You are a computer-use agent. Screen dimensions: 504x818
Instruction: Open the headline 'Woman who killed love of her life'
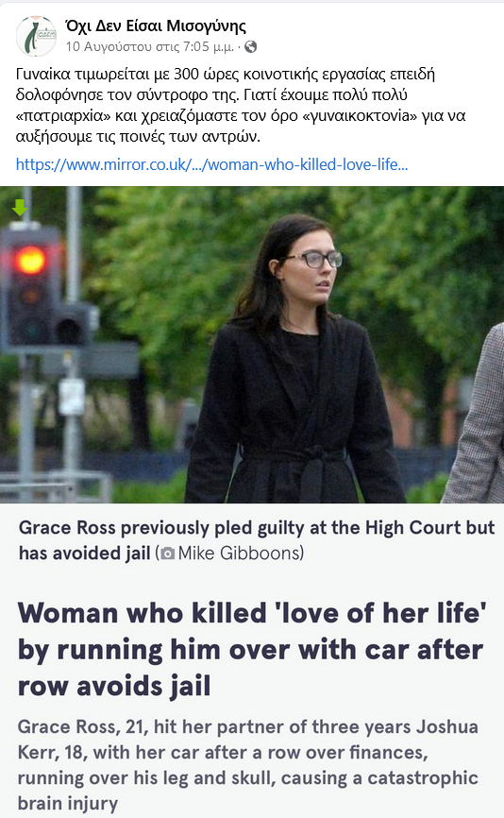pos(252,649)
